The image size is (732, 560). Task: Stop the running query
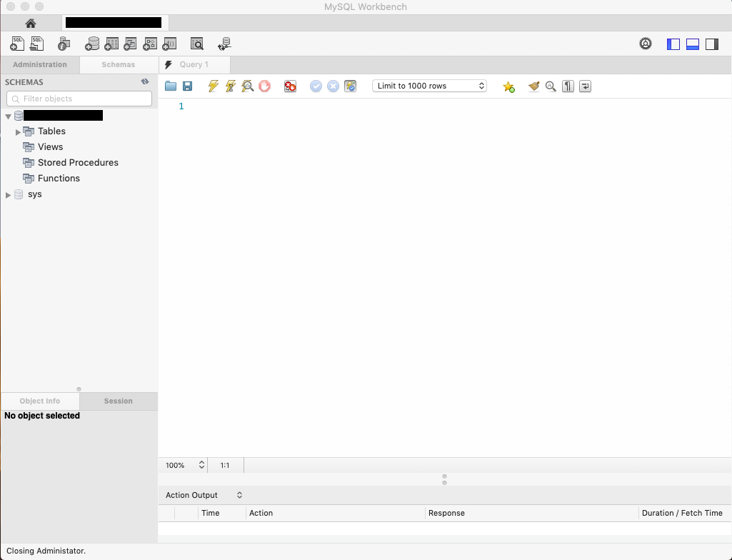[x=265, y=86]
